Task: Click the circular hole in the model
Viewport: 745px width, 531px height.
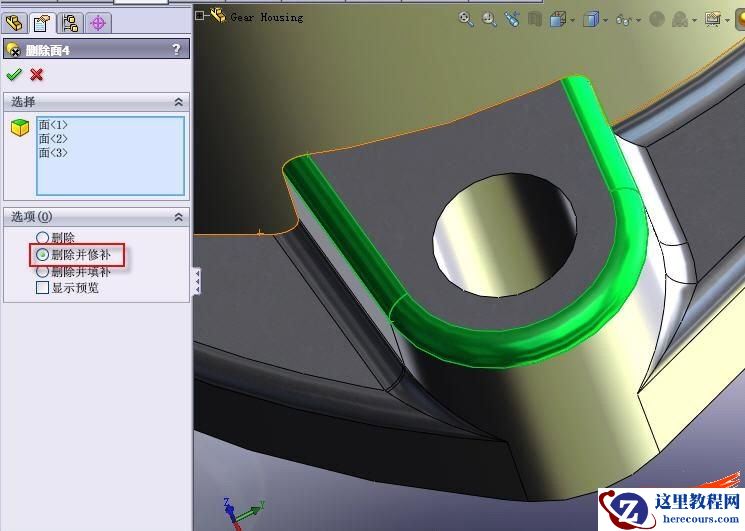Action: click(505, 235)
